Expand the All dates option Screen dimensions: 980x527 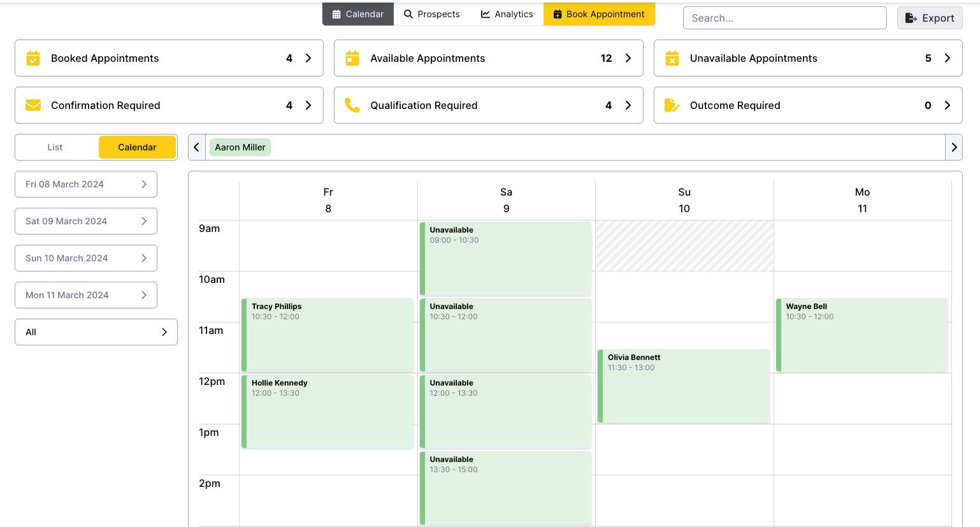pos(96,332)
